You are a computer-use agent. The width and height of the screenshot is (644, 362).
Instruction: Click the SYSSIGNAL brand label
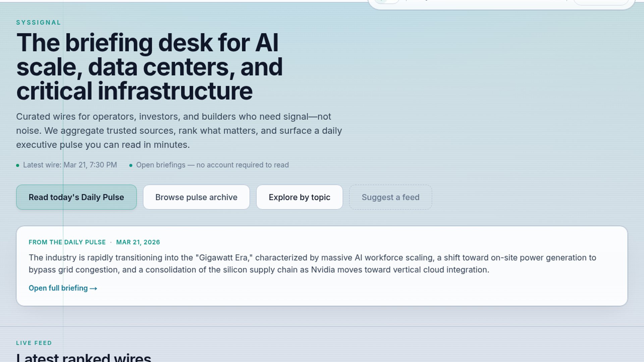pyautogui.click(x=39, y=22)
